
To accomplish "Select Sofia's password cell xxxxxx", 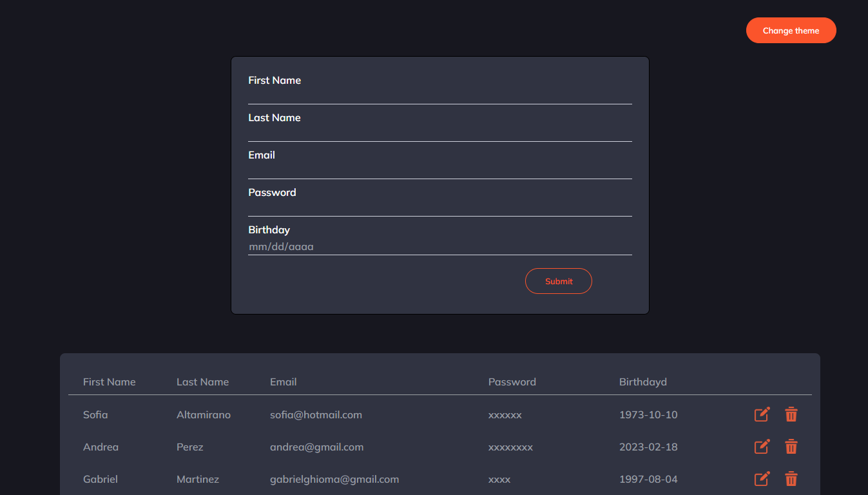I will tap(505, 415).
